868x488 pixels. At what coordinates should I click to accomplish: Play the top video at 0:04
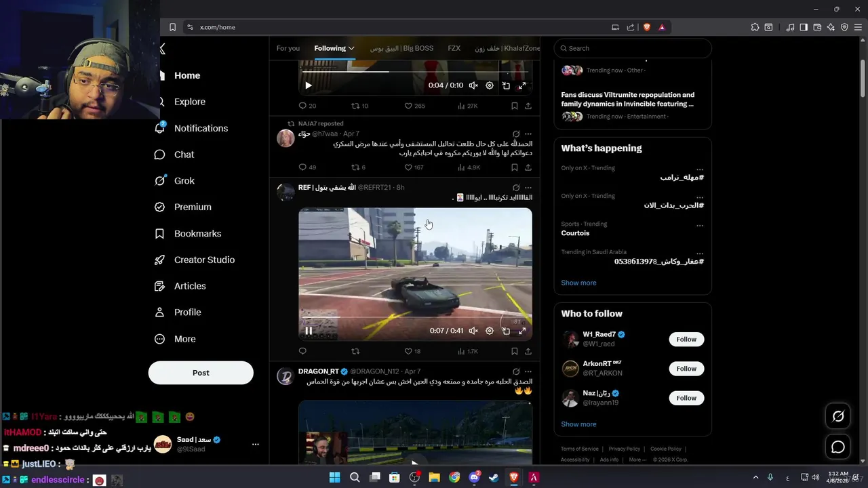click(308, 85)
